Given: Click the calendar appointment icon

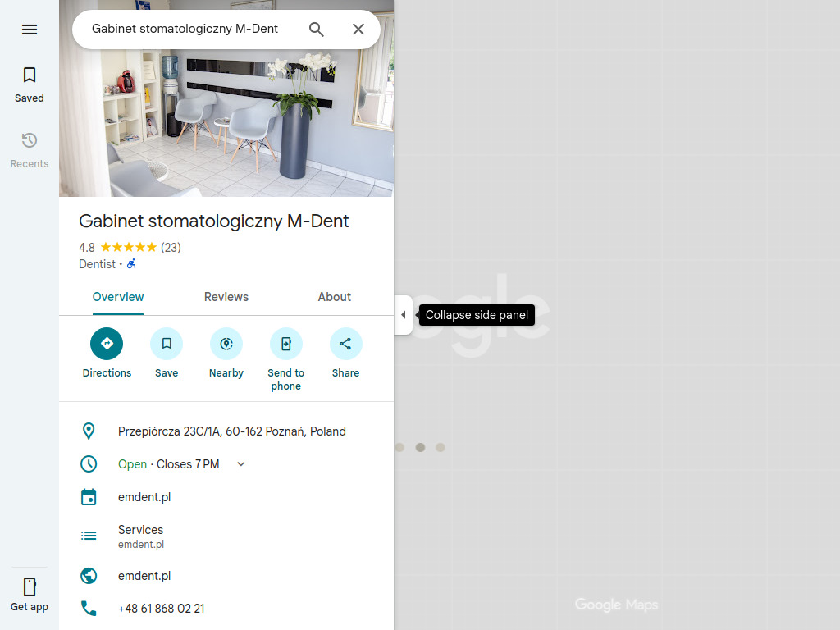Looking at the screenshot, I should click(x=89, y=497).
